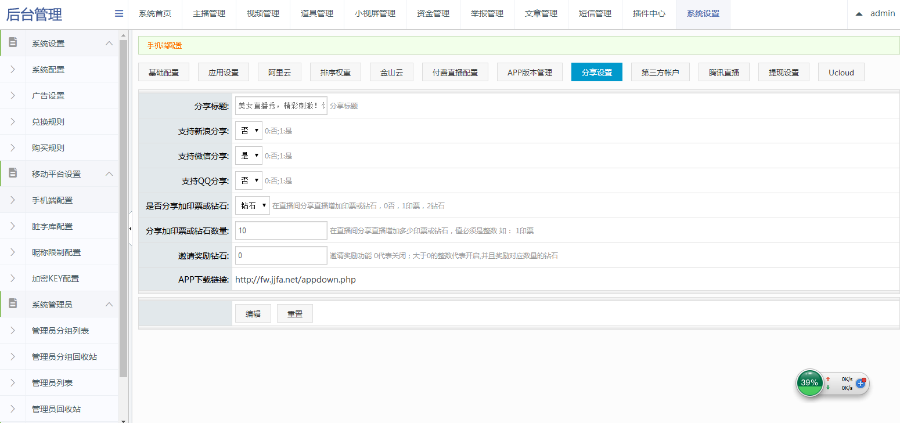
Task: Open 小视屏管理 in top navigation
Action: click(x=375, y=14)
